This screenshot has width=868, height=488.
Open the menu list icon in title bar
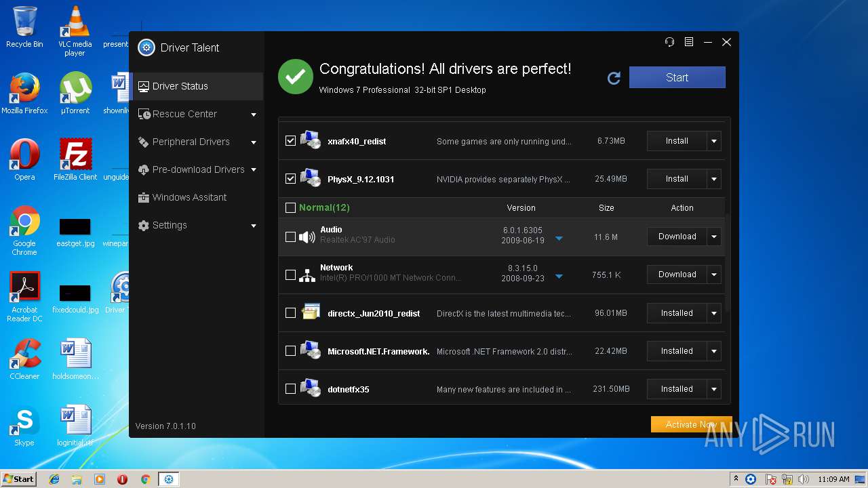click(689, 42)
